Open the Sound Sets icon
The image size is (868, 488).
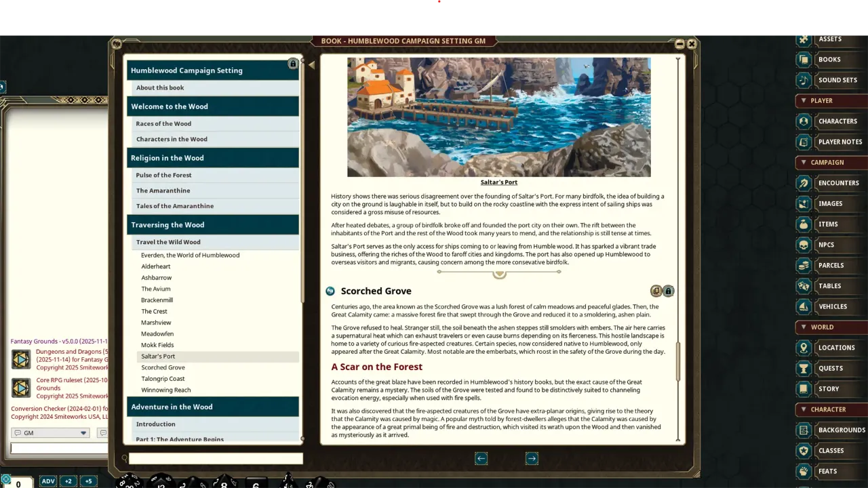tap(804, 80)
